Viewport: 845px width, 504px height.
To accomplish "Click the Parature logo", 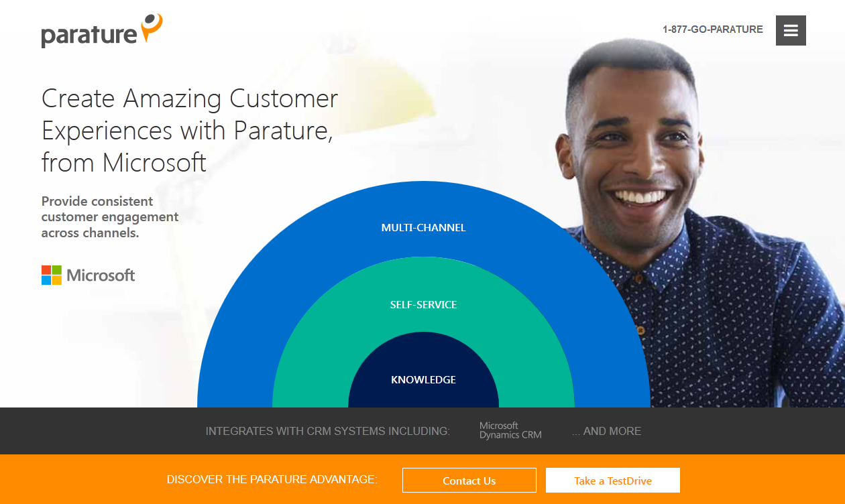I will pos(102,31).
